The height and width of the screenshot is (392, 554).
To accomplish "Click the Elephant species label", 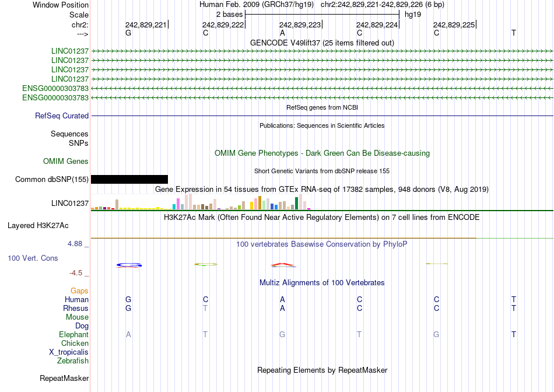I will [74, 334].
